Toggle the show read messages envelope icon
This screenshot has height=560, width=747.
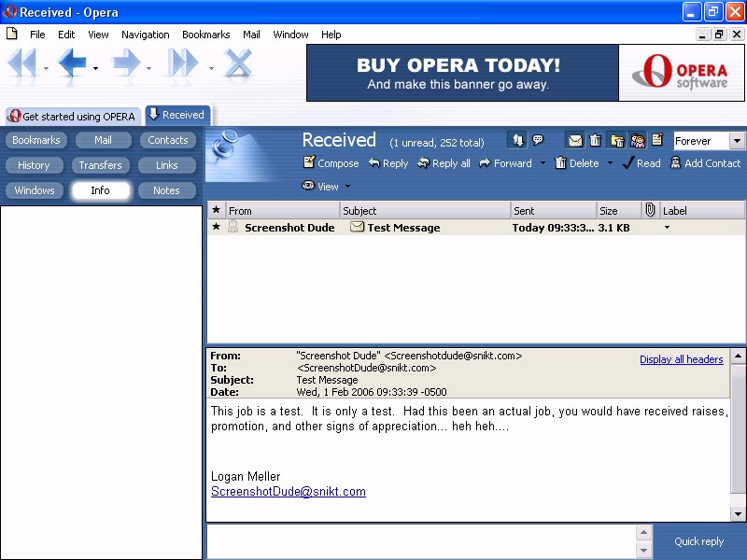click(x=575, y=141)
